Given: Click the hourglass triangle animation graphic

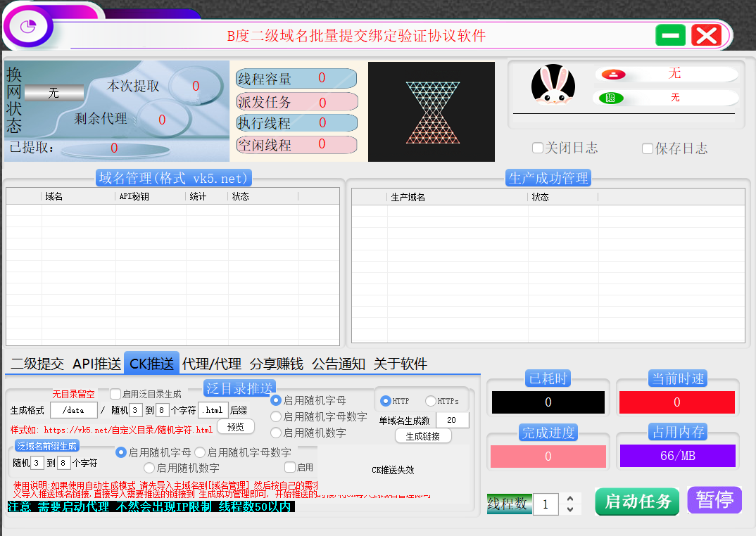Looking at the screenshot, I should tap(431, 113).
